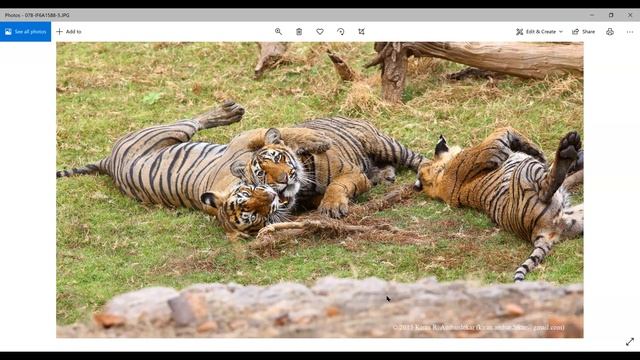Maximize or restore the Photos window
The image size is (640, 360).
pyautogui.click(x=611, y=15)
